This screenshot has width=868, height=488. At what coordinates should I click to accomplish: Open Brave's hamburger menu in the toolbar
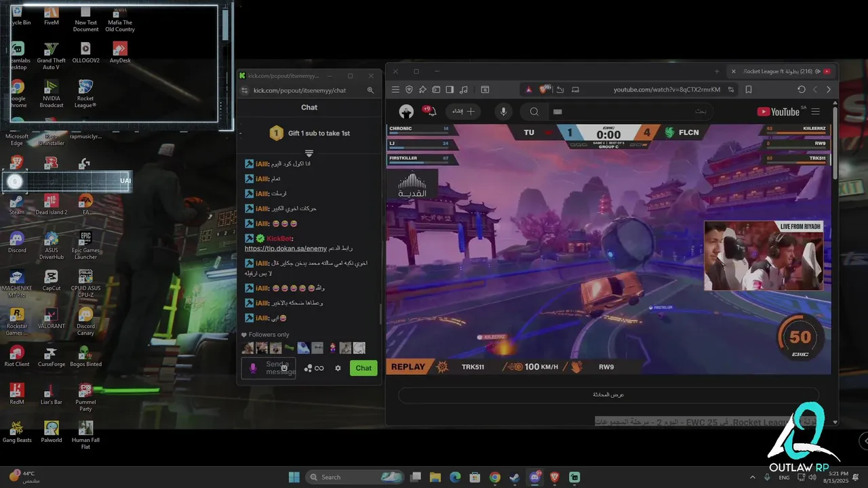tap(395, 89)
